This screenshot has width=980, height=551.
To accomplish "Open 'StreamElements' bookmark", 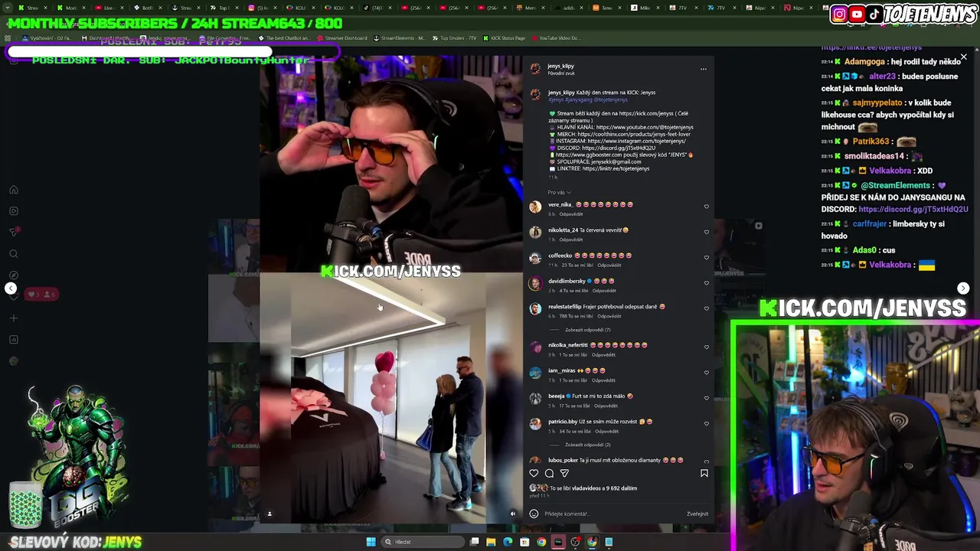I will pyautogui.click(x=399, y=38).
